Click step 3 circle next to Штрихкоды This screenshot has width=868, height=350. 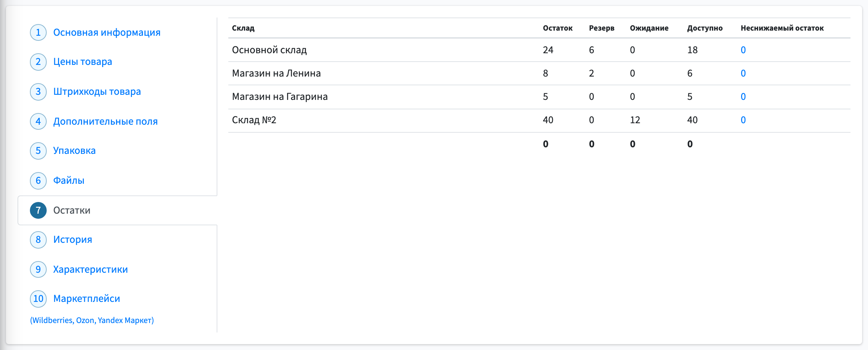coord(38,92)
